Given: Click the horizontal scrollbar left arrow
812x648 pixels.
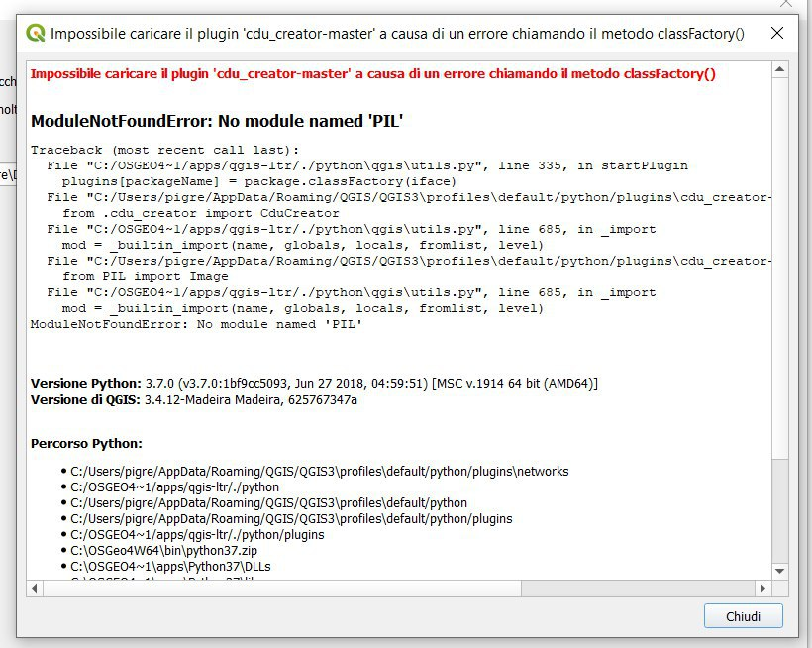Looking at the screenshot, I should point(35,588).
